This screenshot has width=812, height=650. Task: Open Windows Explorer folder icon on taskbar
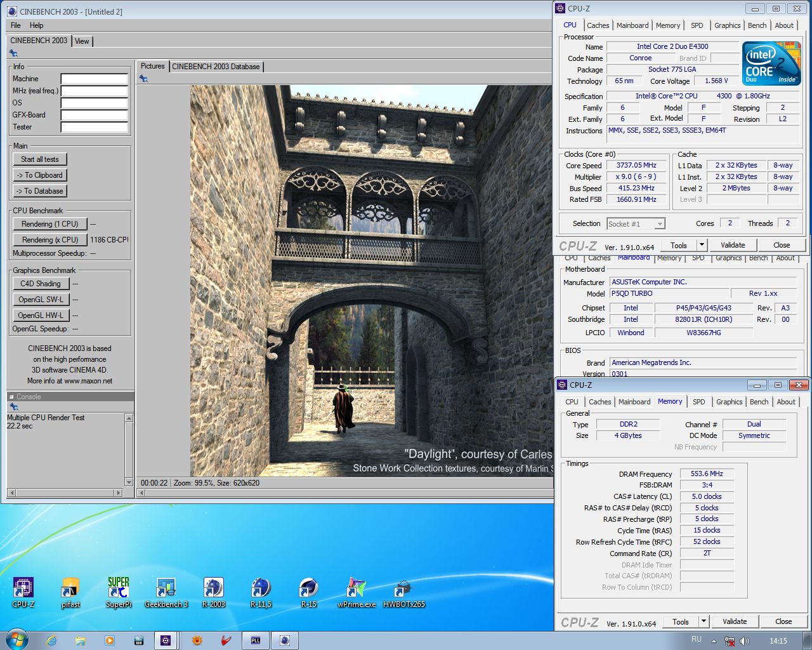coord(81,640)
